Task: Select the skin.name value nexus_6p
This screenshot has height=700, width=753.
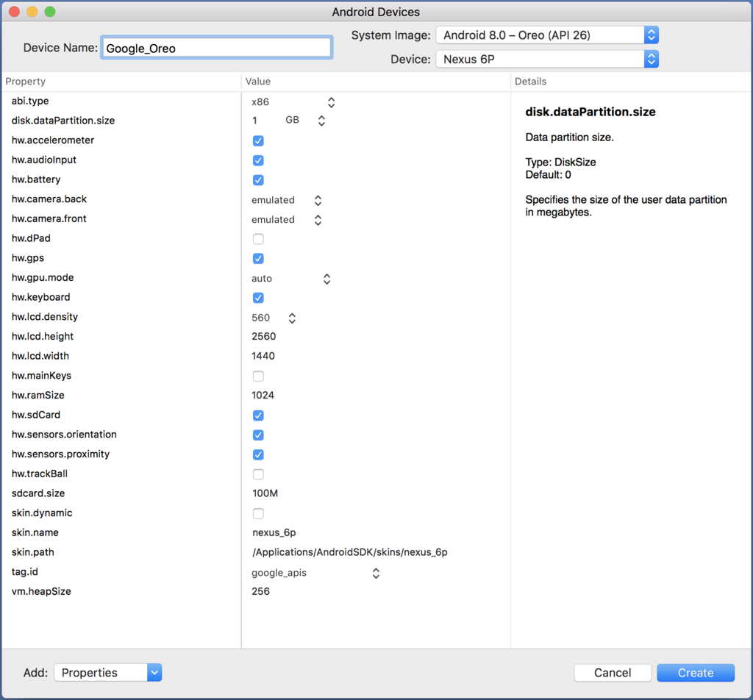Action: coord(274,532)
